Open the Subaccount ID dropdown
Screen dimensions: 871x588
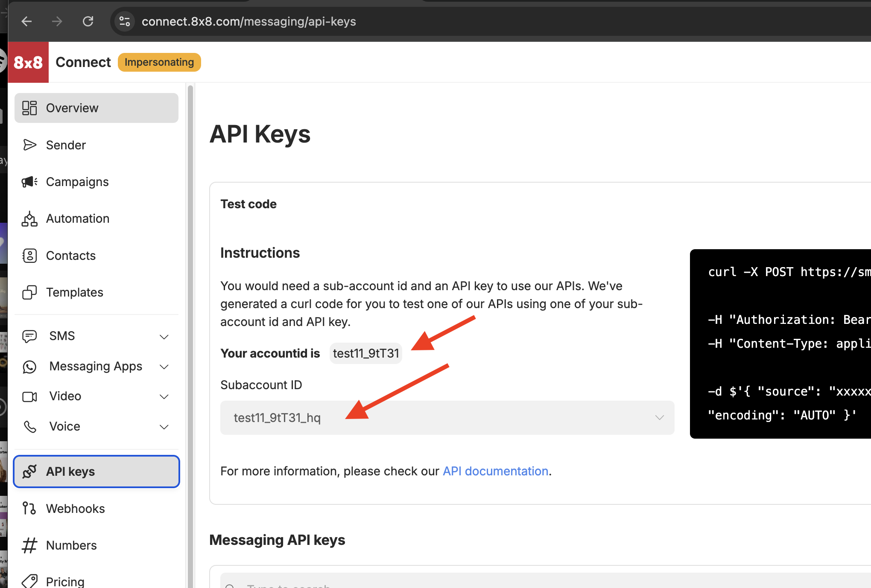(x=447, y=418)
